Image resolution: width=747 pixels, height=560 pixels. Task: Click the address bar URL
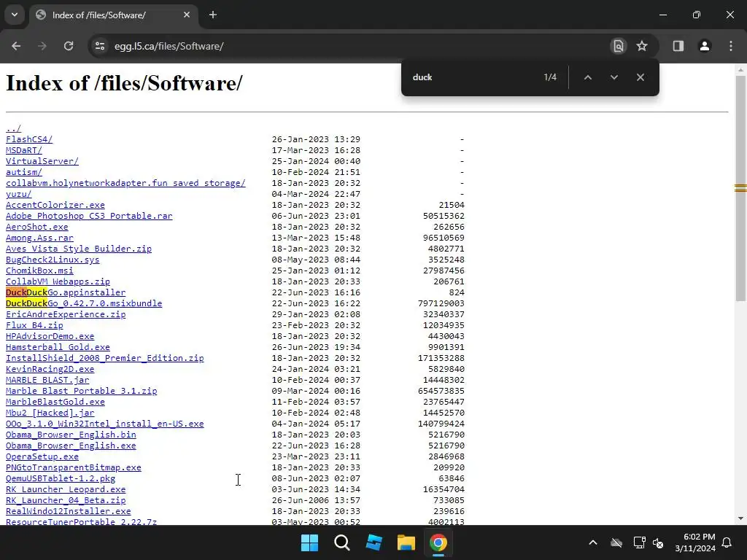coord(169,46)
